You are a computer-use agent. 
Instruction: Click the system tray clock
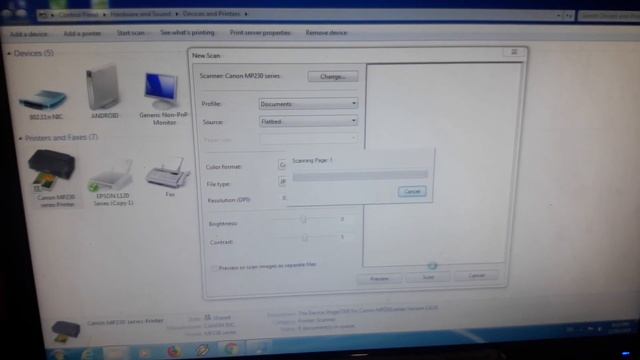[x=620, y=328]
